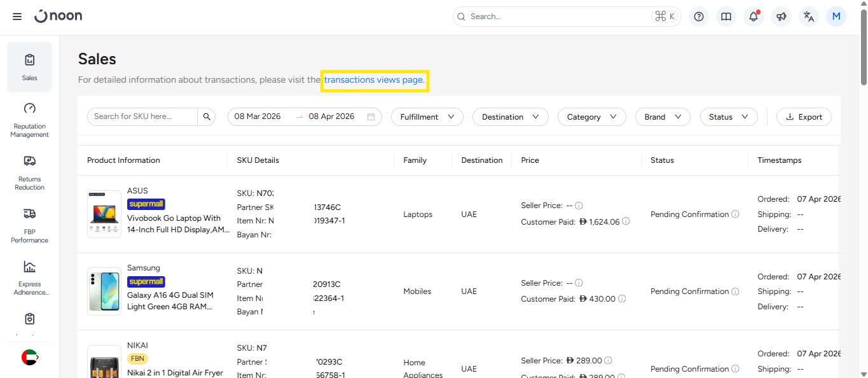Click the Search for SKU input field
868x378 pixels.
[x=142, y=116]
